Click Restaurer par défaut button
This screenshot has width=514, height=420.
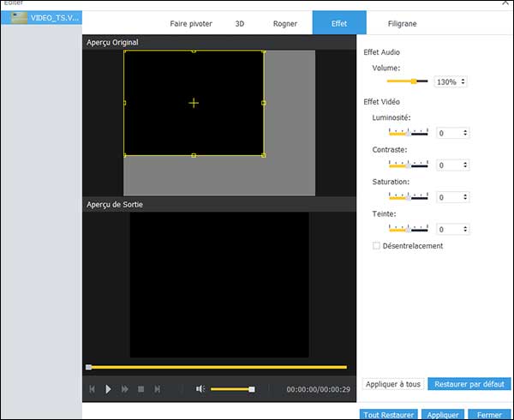469,384
